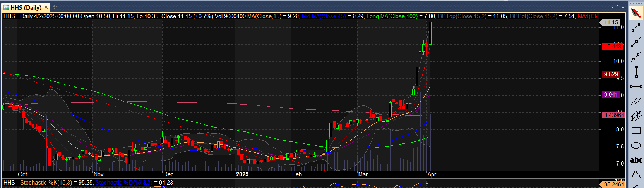Choose the hatched regression channel tool

636,116
